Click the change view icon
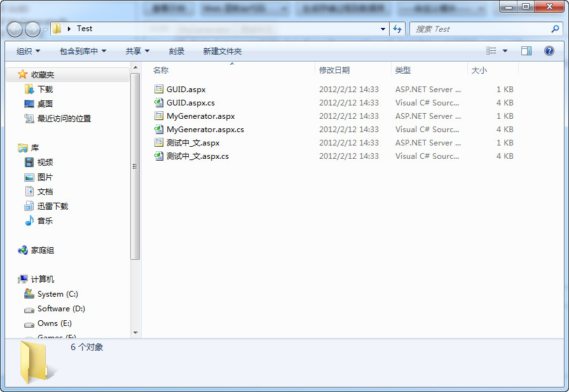 tap(491, 51)
